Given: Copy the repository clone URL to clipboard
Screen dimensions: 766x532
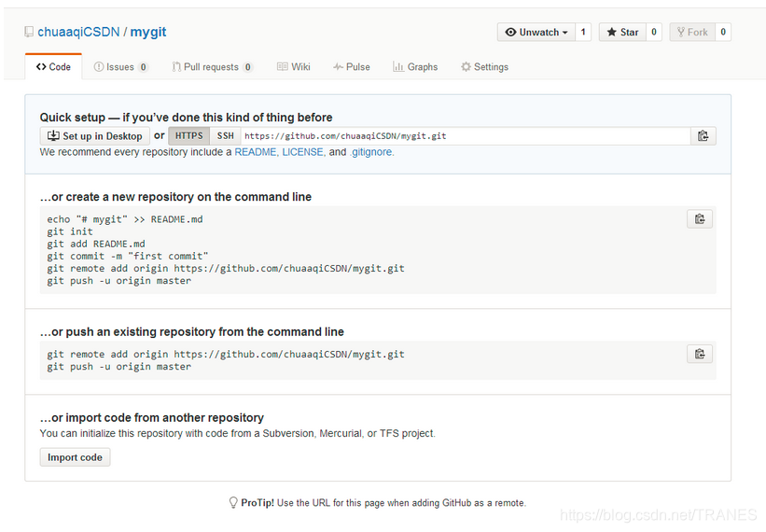Looking at the screenshot, I should (703, 136).
